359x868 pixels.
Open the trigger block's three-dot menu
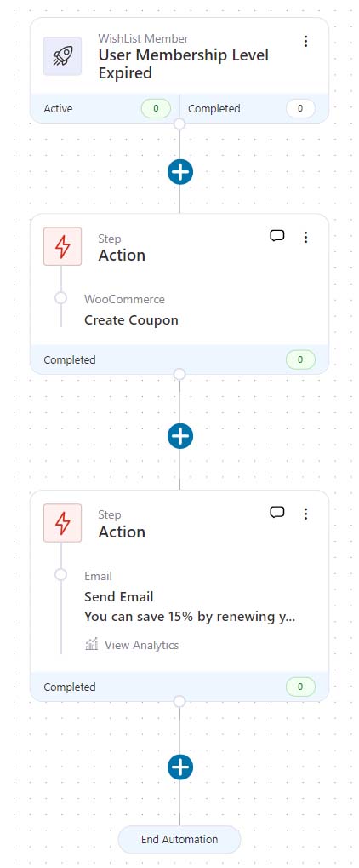[305, 42]
